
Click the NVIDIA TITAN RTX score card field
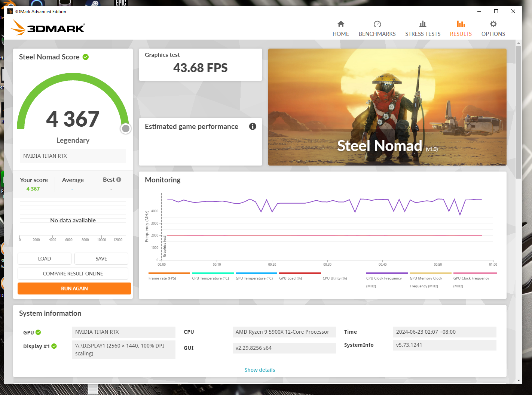tap(73, 156)
